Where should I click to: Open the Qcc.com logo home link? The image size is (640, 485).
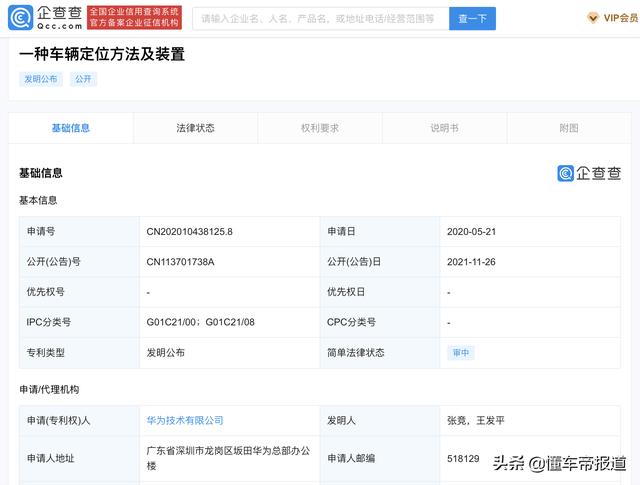coord(45,18)
